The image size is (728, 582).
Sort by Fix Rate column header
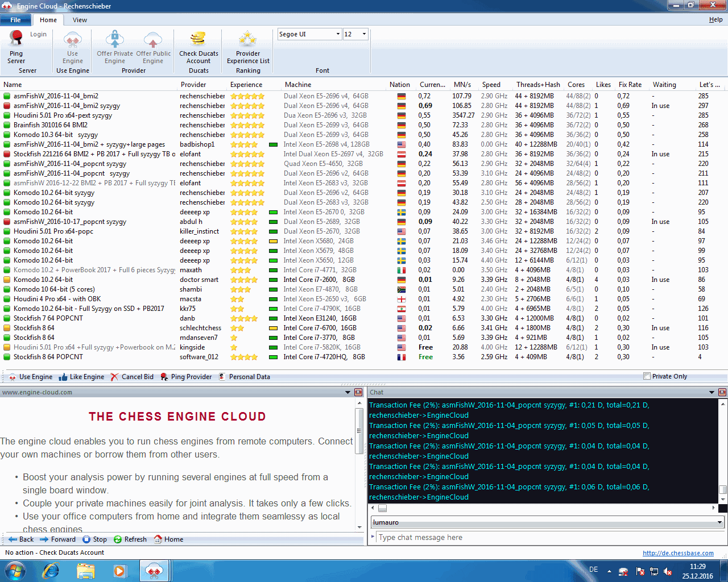[630, 85]
